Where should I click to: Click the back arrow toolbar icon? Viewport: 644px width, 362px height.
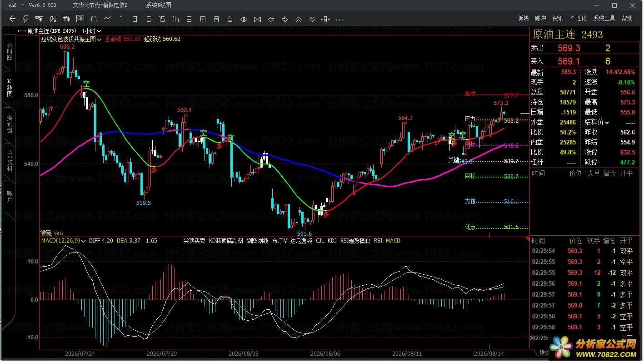pyautogui.click(x=12, y=19)
